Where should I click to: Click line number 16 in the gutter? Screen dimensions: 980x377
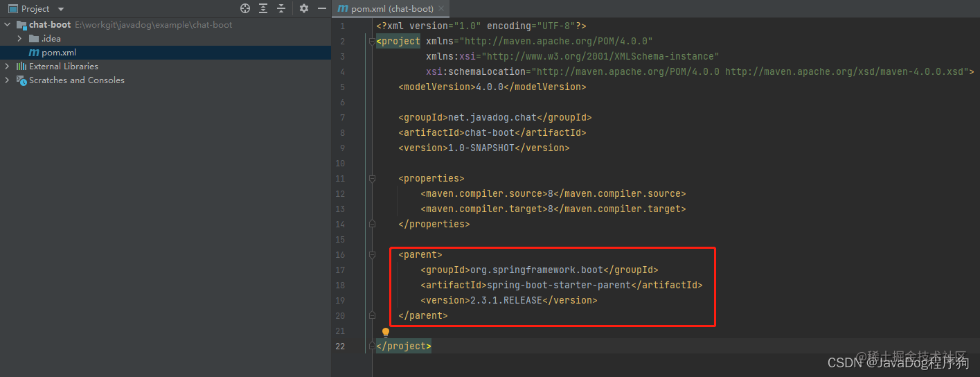click(339, 254)
